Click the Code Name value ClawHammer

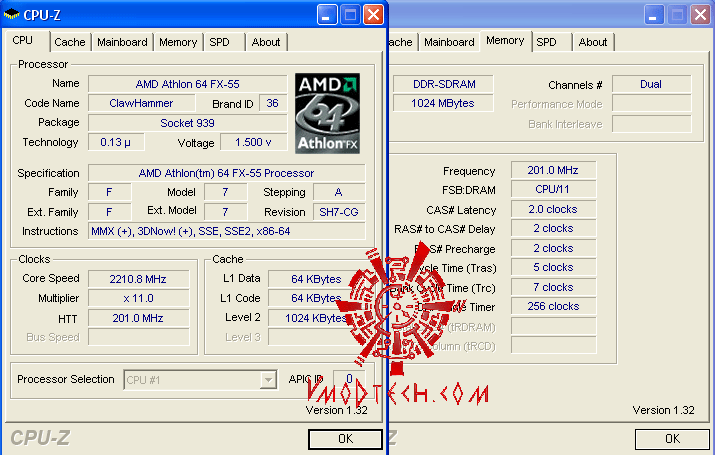point(141,103)
